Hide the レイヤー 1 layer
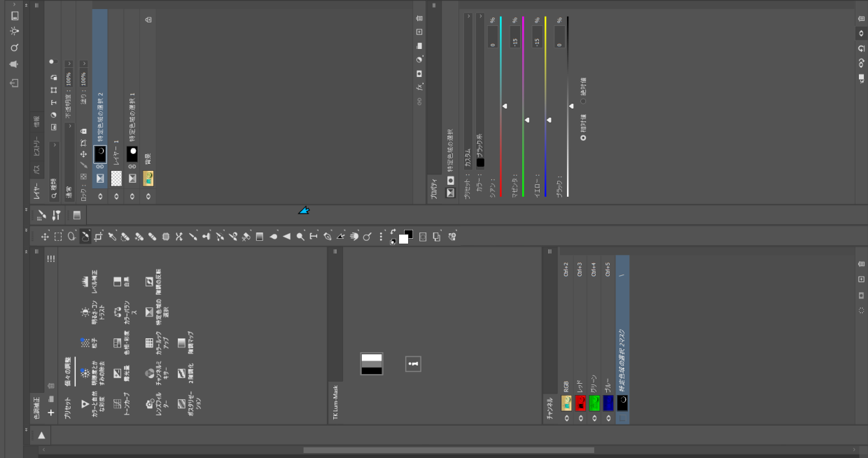The width and height of the screenshot is (868, 458). [116, 197]
